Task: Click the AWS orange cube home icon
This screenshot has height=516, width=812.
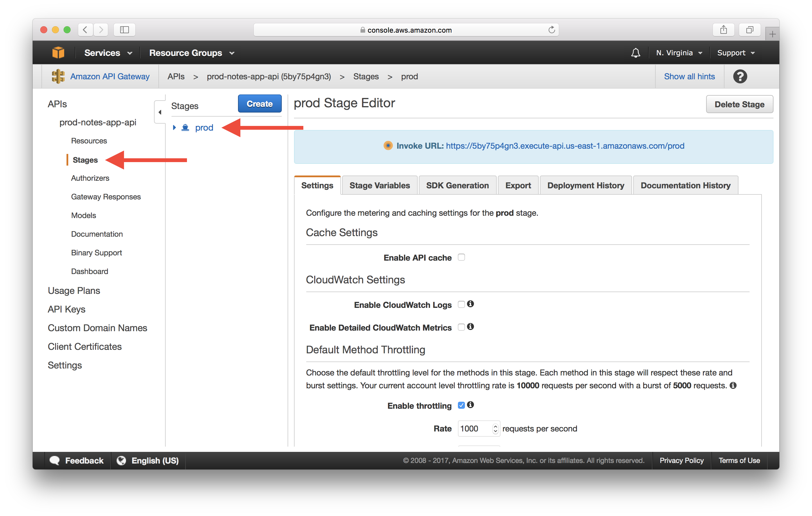Action: (58, 53)
